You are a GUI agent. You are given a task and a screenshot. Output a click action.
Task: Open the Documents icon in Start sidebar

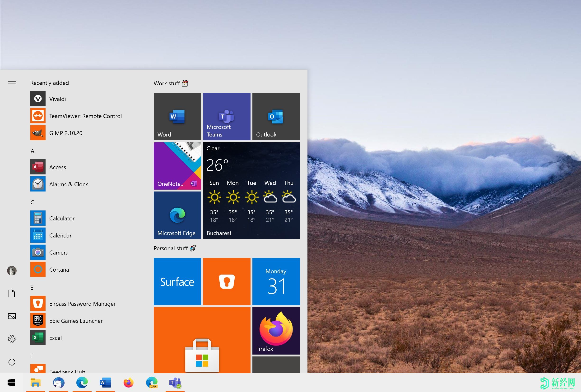point(11,293)
